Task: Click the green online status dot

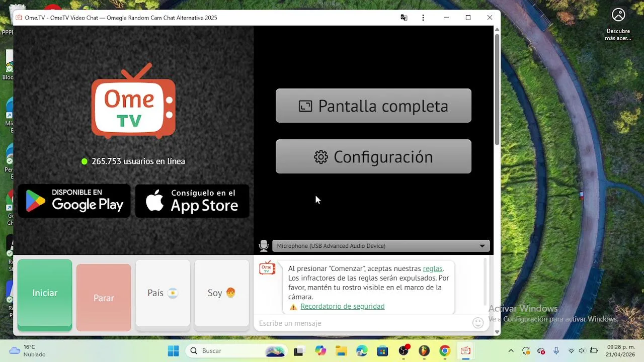Action: click(x=85, y=161)
